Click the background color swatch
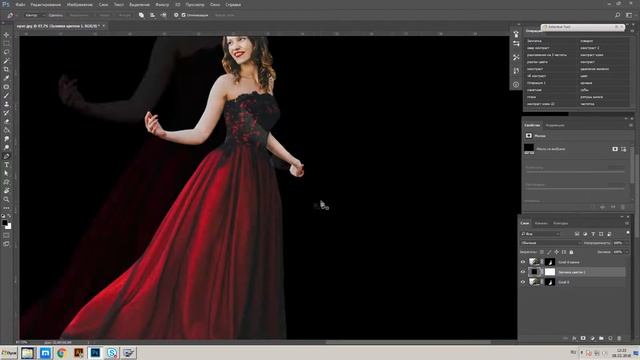 pos(9,227)
